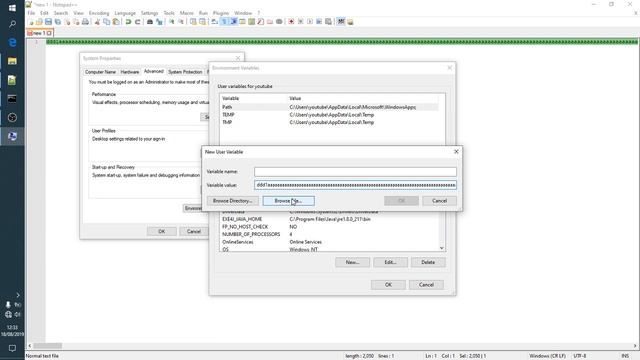Close the new 1 document tab
The image size is (640, 360).
(49, 33)
